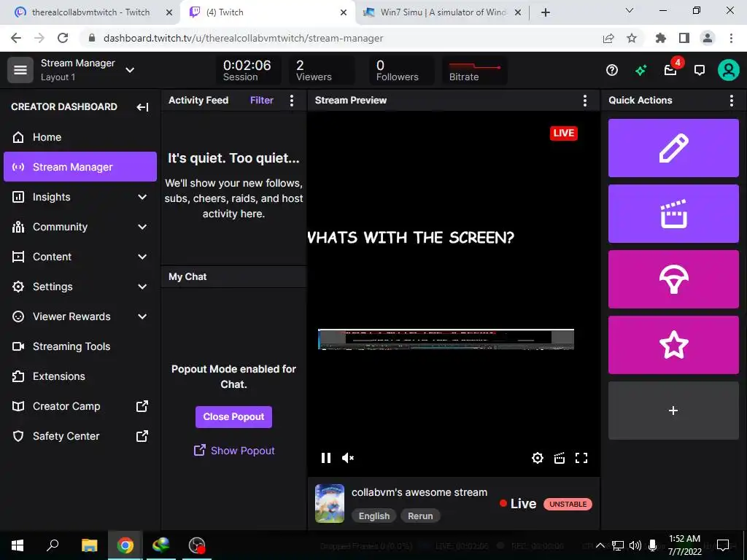Open Activity Feed three-dot options
This screenshot has height=560, width=747.
pos(292,100)
